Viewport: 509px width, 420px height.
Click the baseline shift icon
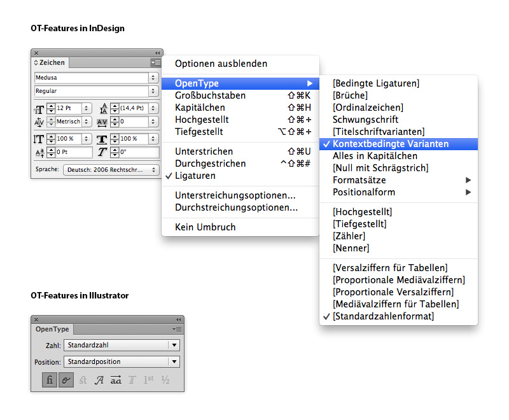(39, 153)
